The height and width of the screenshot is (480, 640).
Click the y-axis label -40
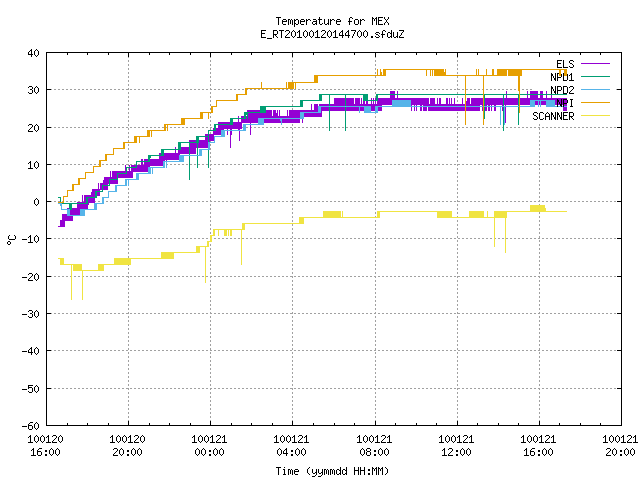(x=31, y=351)
